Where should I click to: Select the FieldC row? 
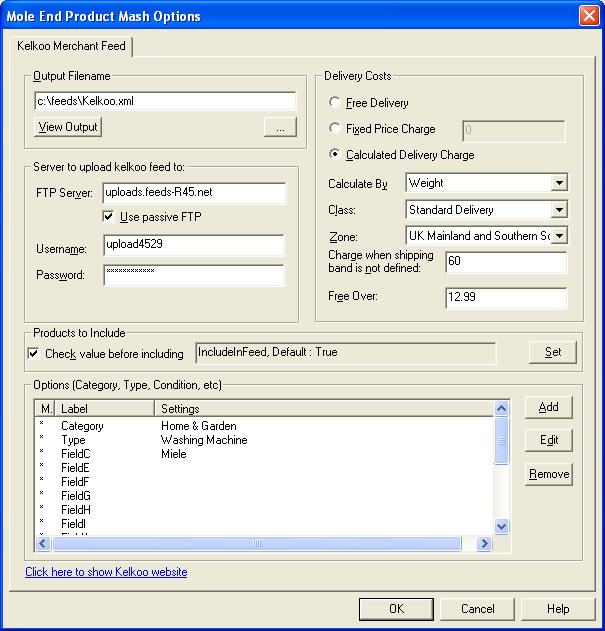[264, 454]
